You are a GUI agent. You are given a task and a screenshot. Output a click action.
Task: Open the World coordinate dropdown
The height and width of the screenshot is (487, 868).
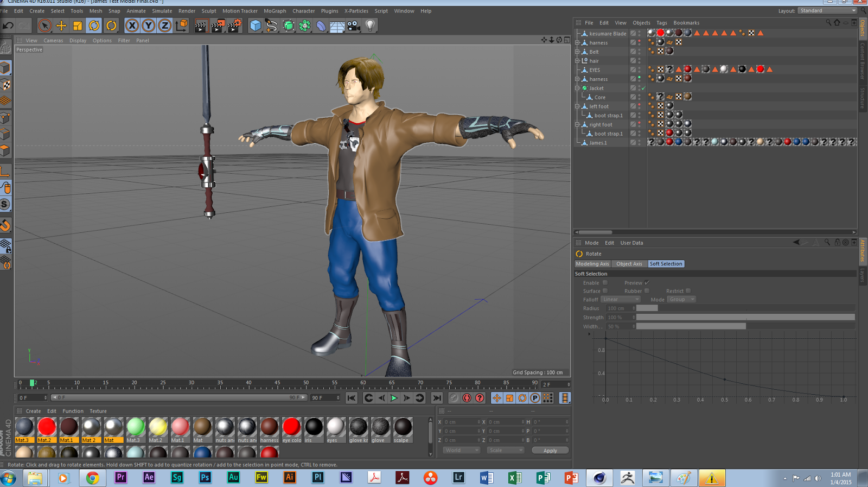coord(461,450)
